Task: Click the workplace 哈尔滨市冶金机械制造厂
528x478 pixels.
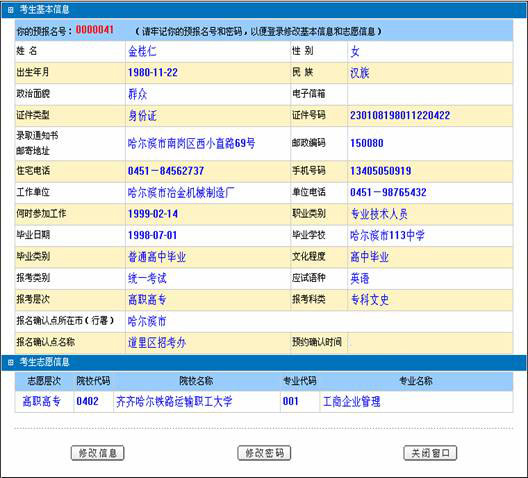Action: point(181,193)
